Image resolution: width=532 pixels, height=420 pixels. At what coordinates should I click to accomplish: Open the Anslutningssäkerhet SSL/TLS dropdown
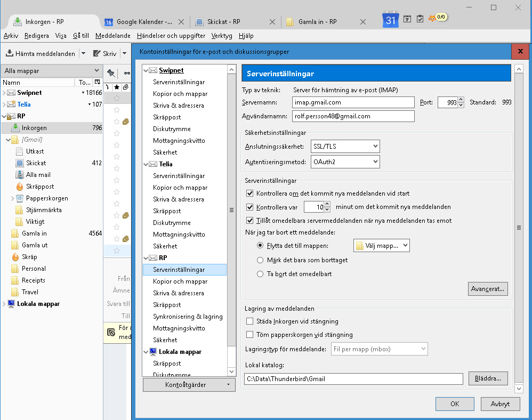pos(345,146)
